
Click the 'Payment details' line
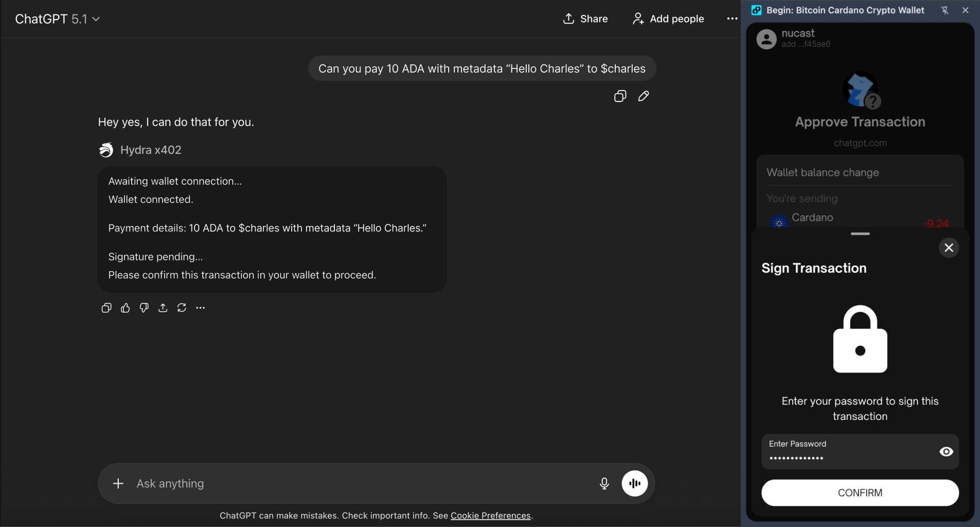268,228
